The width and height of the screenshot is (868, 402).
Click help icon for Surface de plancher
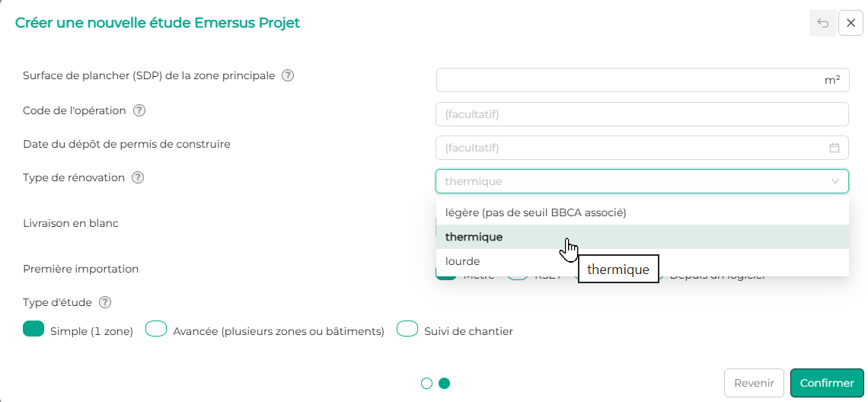pos(288,76)
